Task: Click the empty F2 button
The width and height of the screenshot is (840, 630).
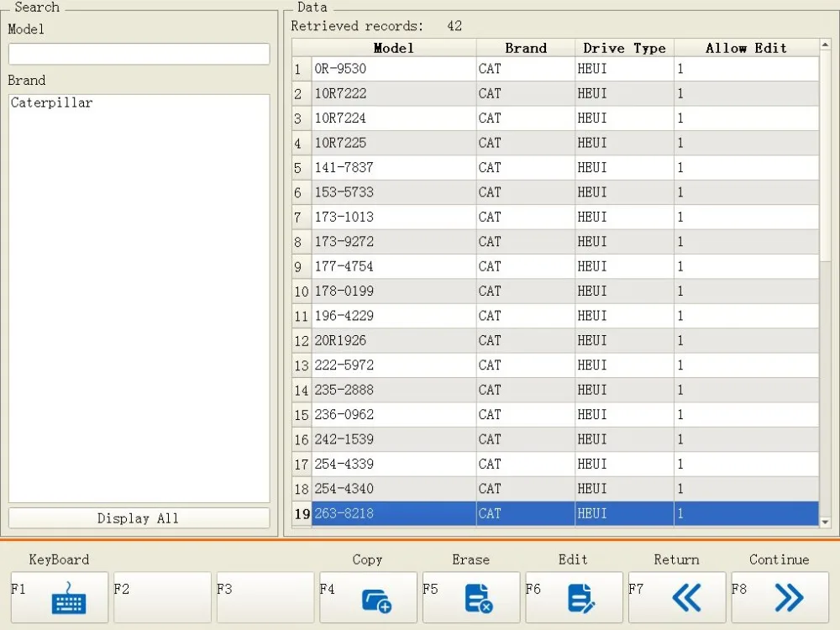Action: point(162,598)
